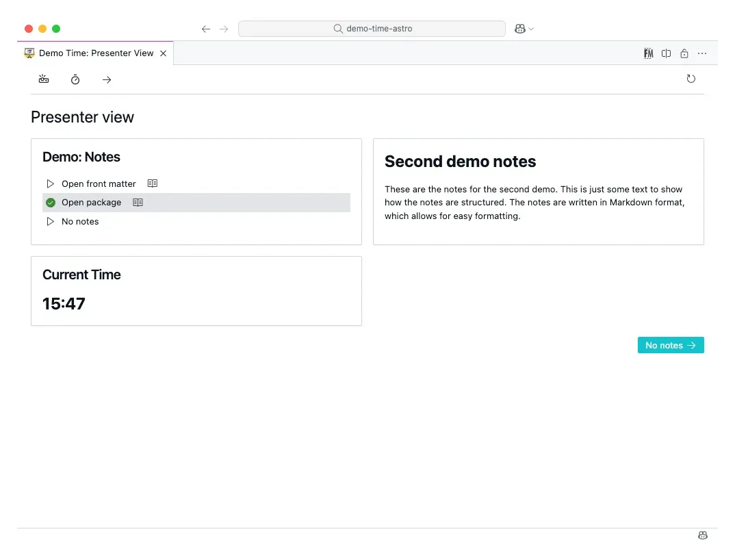Screen dimensions: 735x560
Task: Select "No notes" in the Demo: Notes list
Action: pyautogui.click(x=80, y=221)
